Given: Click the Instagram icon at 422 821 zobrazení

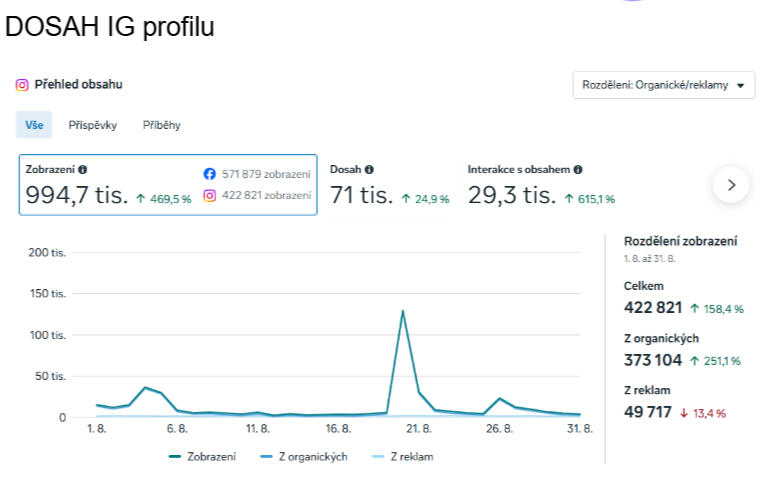Looking at the screenshot, I should tap(210, 195).
